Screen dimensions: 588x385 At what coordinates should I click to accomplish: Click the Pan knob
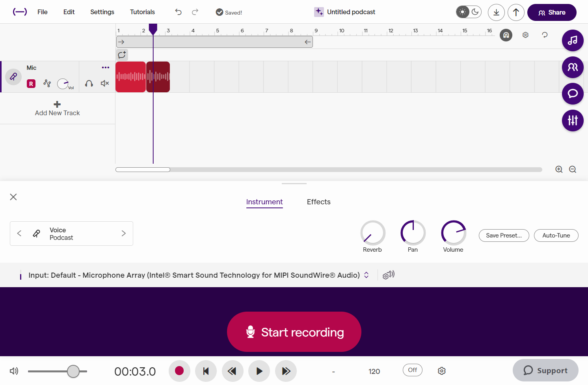tap(413, 233)
